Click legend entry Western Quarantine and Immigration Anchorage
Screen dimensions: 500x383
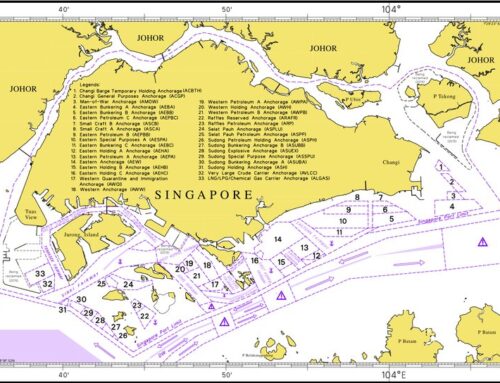(x=119, y=181)
